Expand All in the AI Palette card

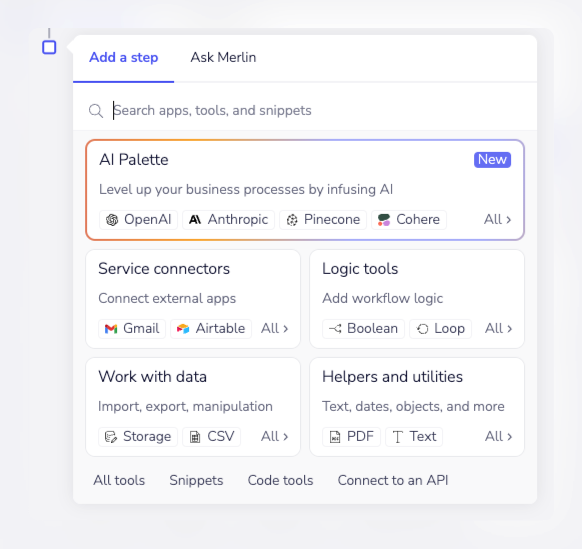tap(498, 219)
